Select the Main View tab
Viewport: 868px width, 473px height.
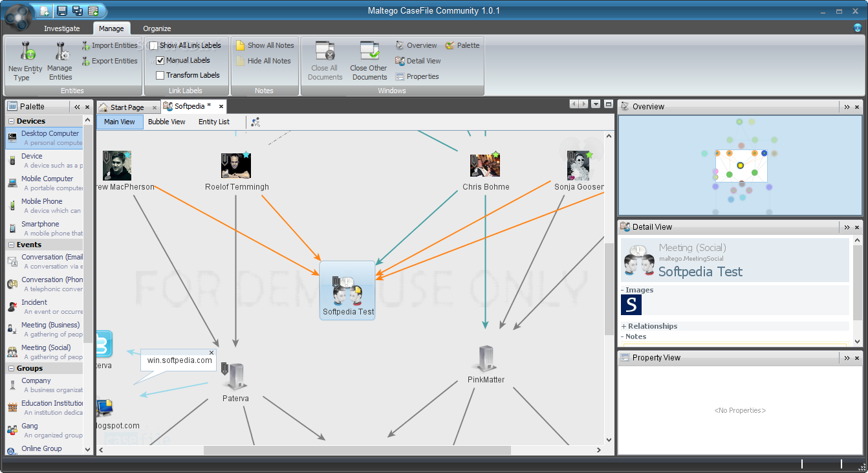point(120,122)
